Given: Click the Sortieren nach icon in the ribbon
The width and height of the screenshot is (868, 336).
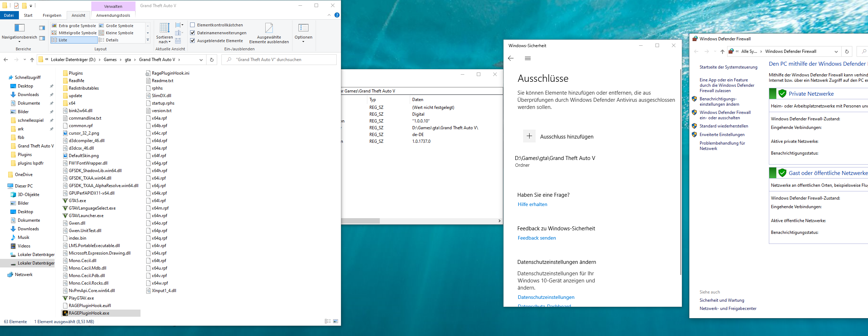Looking at the screenshot, I should click(164, 28).
